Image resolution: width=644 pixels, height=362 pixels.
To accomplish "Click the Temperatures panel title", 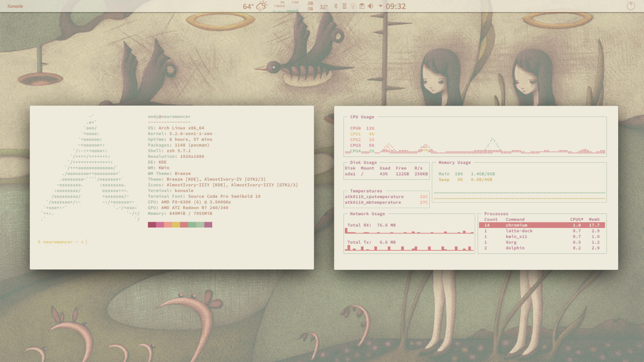I will point(366,191).
